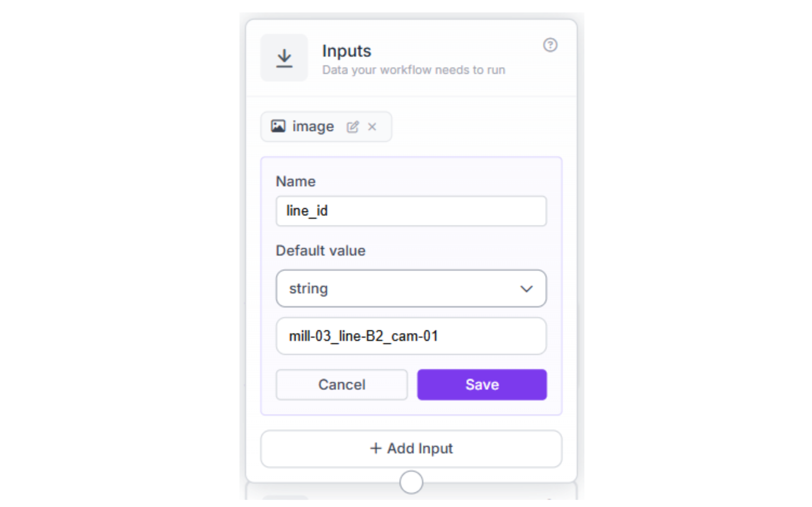812x507 pixels.
Task: Click the "Data your workflow needs to run" subtitle
Action: coord(414,70)
